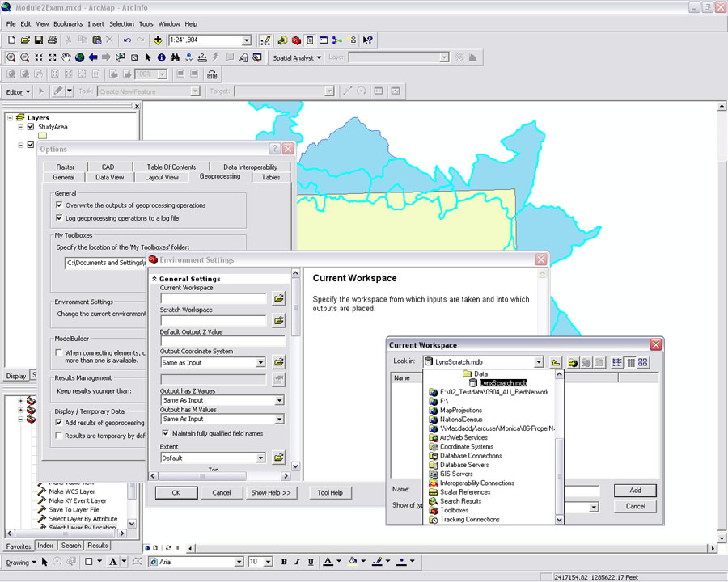Collapse the General Settings section
The height and width of the screenshot is (582, 728).
click(154, 279)
